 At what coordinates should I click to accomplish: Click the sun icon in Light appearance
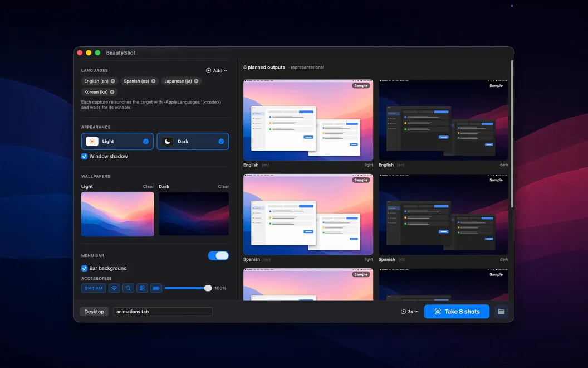92,142
